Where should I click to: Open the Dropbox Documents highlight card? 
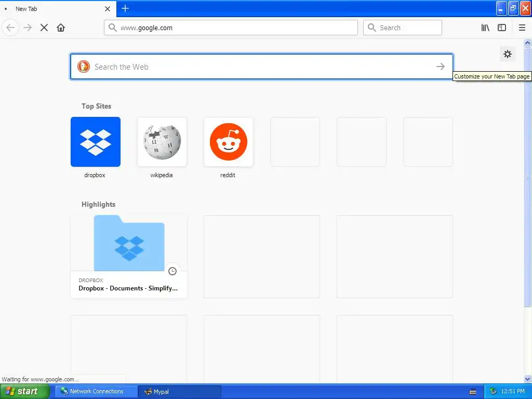(129, 257)
